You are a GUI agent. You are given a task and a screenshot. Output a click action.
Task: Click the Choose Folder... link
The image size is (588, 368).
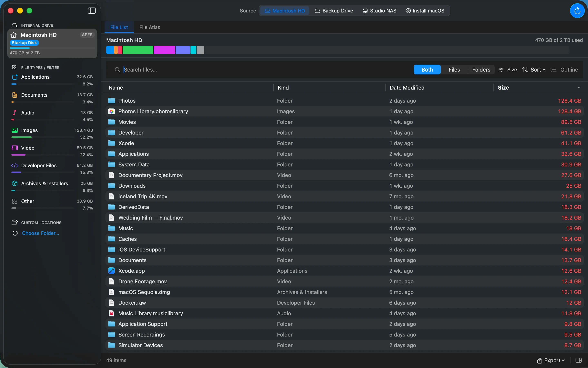pos(41,233)
